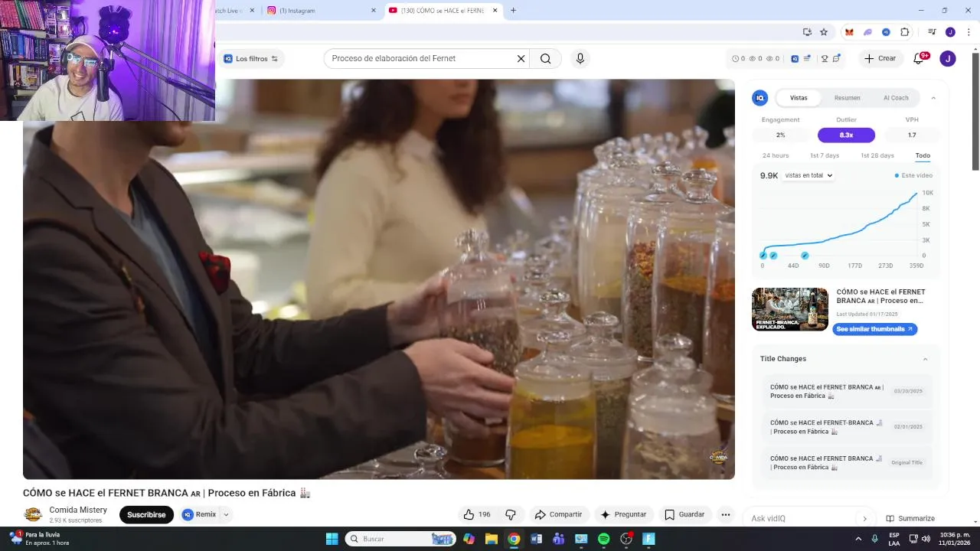Click the Compartir share button
The height and width of the screenshot is (551, 980).
pyautogui.click(x=558, y=515)
